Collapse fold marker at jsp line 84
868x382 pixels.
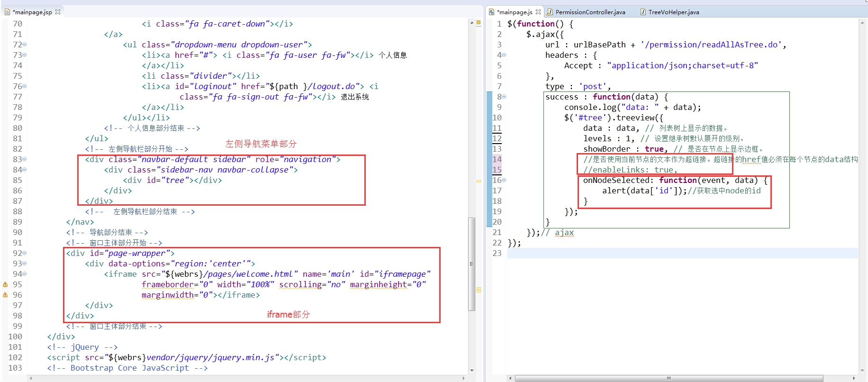coord(25,170)
